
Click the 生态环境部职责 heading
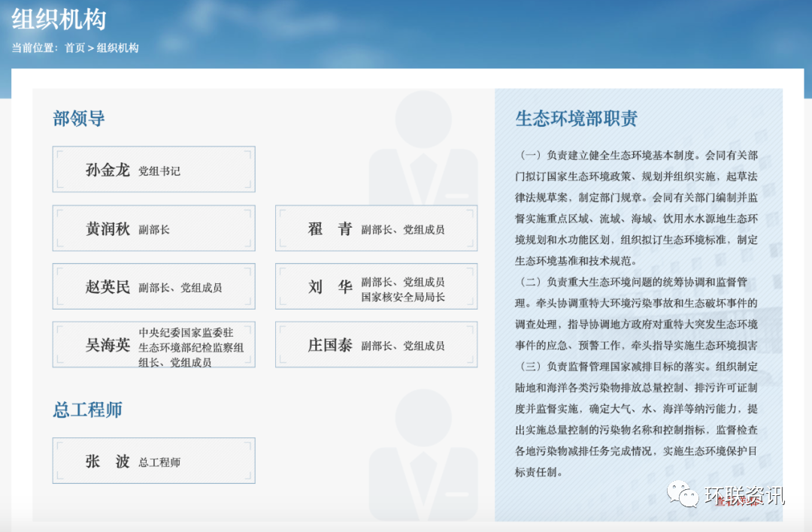pos(577,119)
